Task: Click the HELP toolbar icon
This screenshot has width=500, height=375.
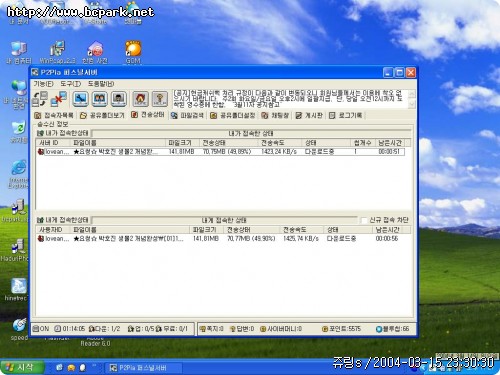Action: click(x=160, y=99)
